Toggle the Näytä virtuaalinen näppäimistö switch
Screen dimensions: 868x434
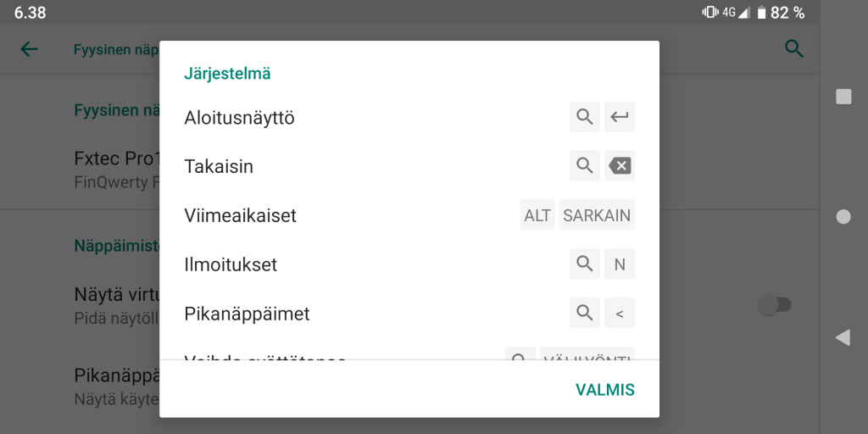[775, 305]
